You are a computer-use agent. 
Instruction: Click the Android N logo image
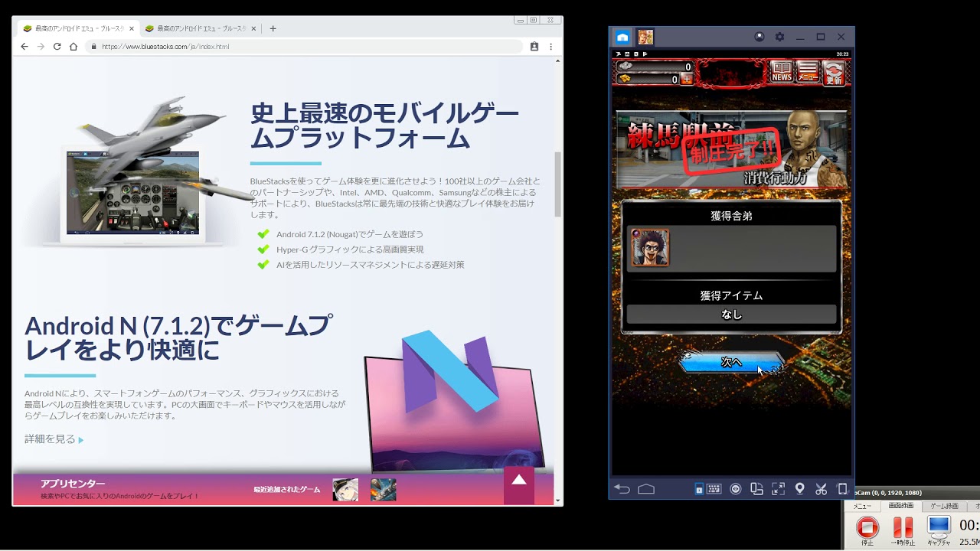tap(456, 402)
